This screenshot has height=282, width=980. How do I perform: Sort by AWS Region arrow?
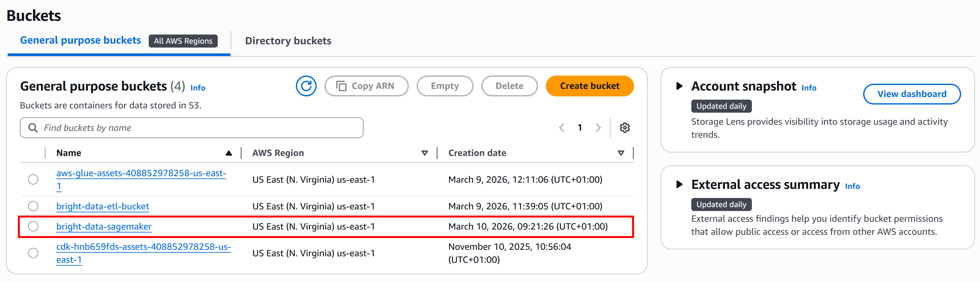click(x=424, y=153)
